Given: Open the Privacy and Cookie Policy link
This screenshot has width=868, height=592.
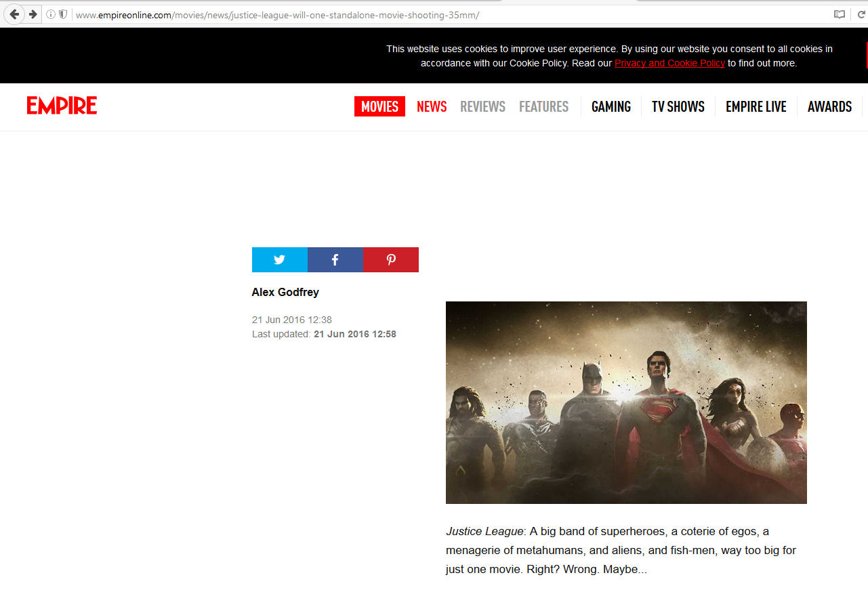Looking at the screenshot, I should (669, 63).
